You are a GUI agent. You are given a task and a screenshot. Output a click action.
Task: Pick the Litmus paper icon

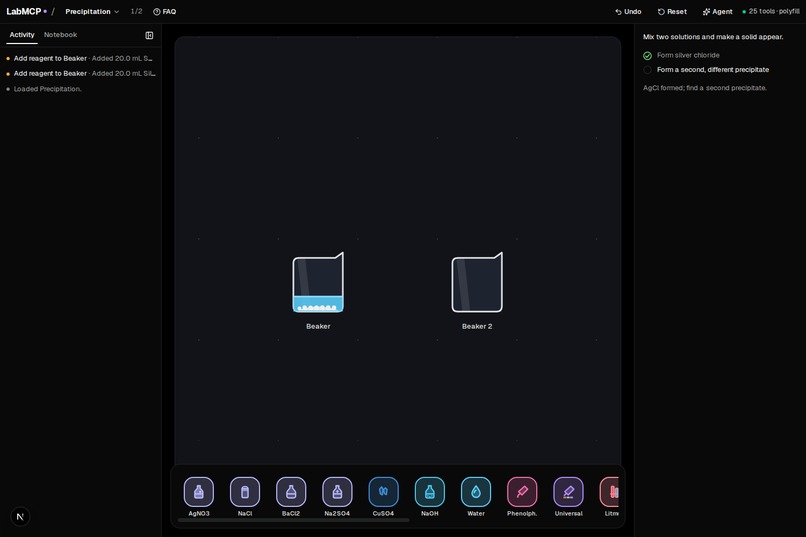tap(610, 492)
